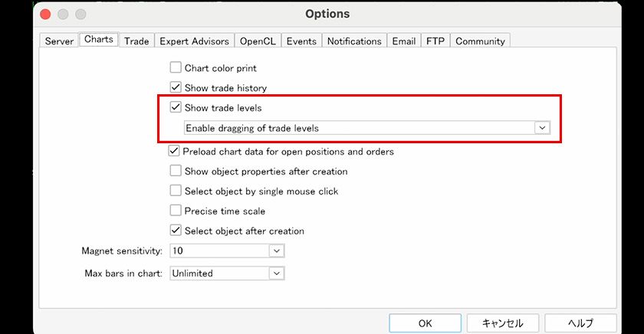The image size is (644, 334).
Task: Expand the Magnet sensitivity dropdown
Action: [277, 250]
